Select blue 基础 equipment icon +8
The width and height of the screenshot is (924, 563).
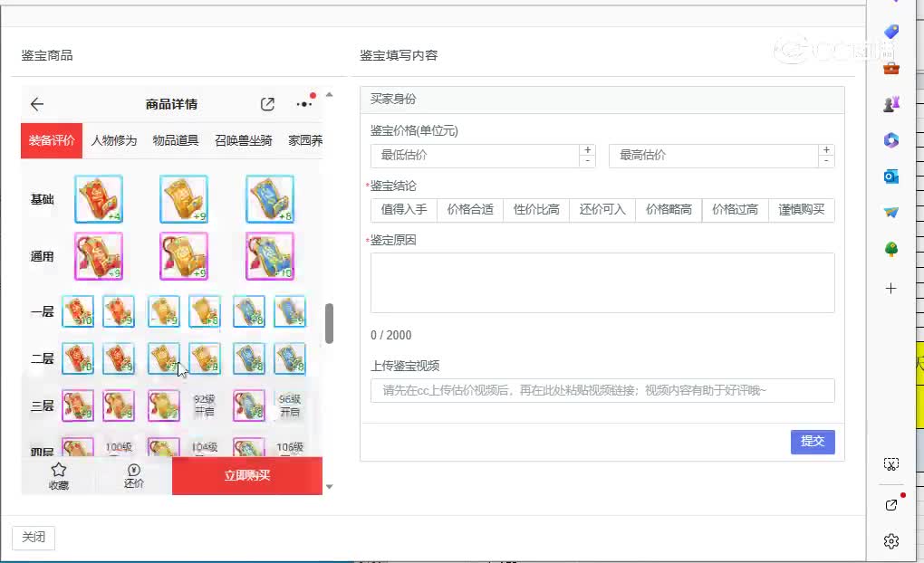click(x=269, y=199)
